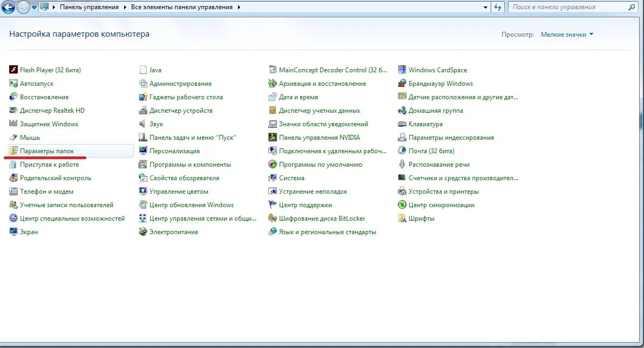Open Приступая к работе
Screen dimensions: 644x348
pyautogui.click(x=49, y=165)
